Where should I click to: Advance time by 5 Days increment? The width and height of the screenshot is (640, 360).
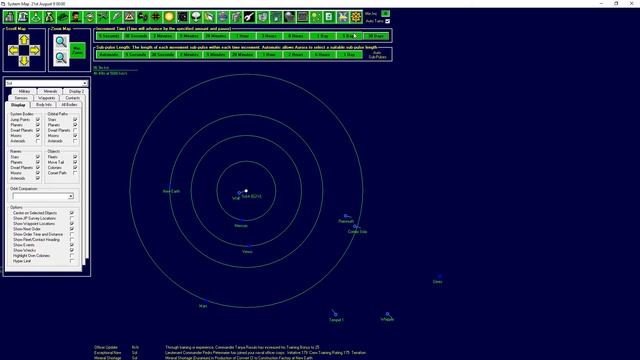point(349,36)
